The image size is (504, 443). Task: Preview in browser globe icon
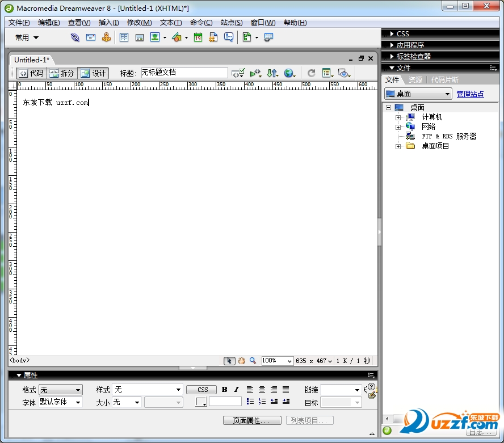[289, 73]
